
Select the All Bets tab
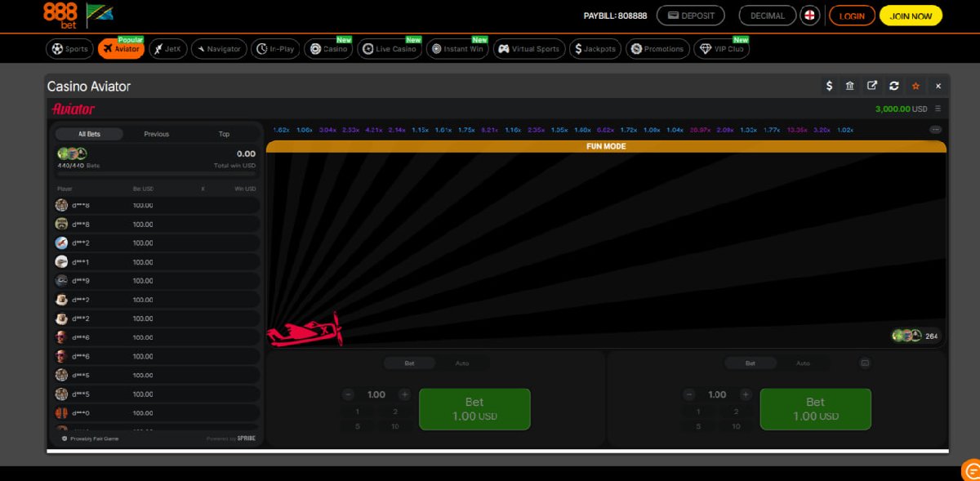tap(89, 134)
